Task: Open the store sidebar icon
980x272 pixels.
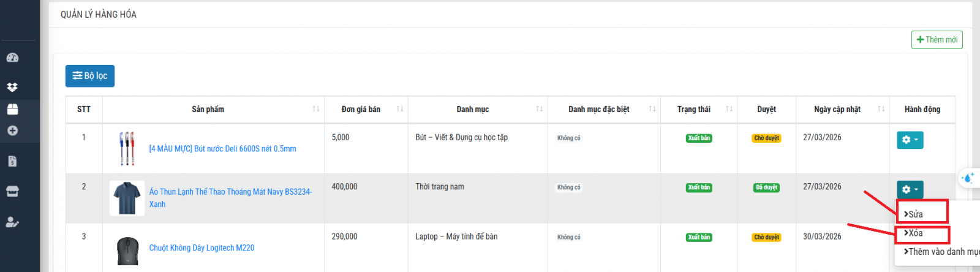Action: coord(12,191)
